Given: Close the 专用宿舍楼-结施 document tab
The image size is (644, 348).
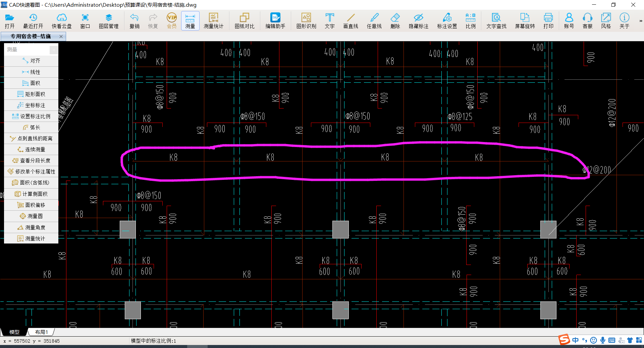Looking at the screenshot, I should click(x=61, y=37).
